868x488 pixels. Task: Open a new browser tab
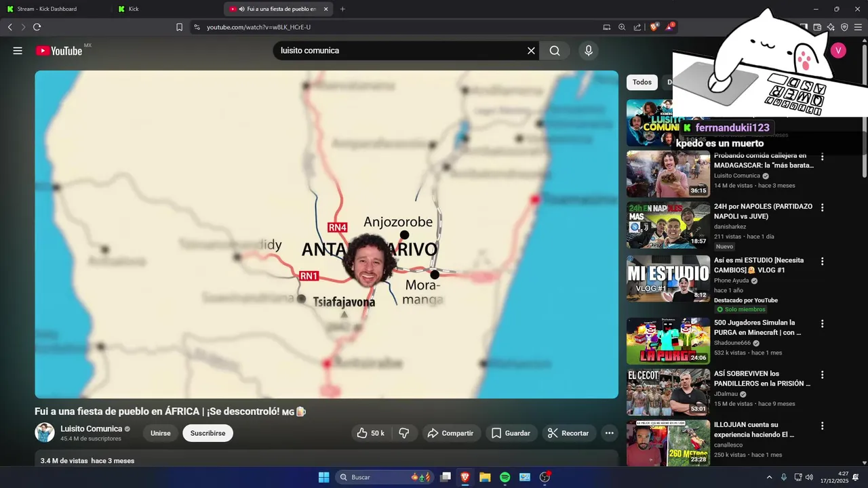(x=342, y=9)
